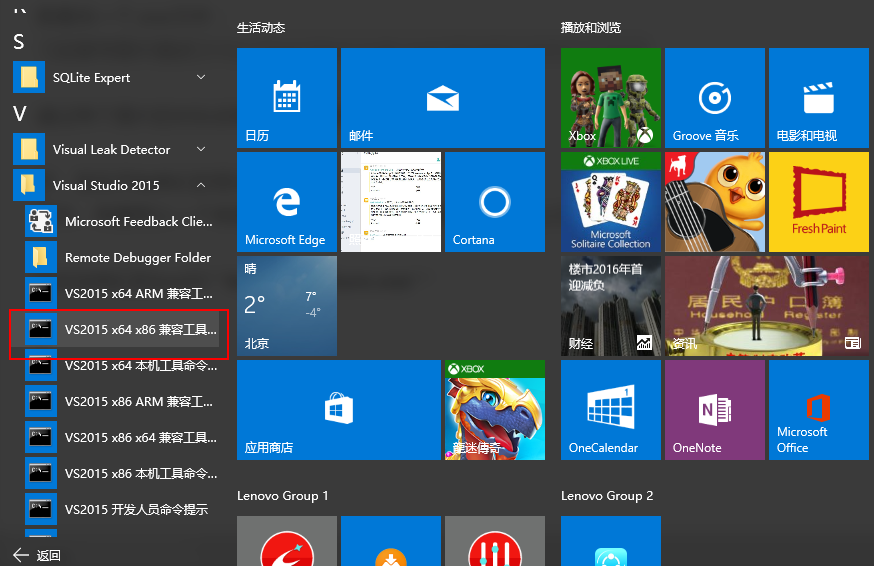This screenshot has height=566, width=874.
Task: Launch Microsoft Feedback Client entry
Action: coord(122,221)
